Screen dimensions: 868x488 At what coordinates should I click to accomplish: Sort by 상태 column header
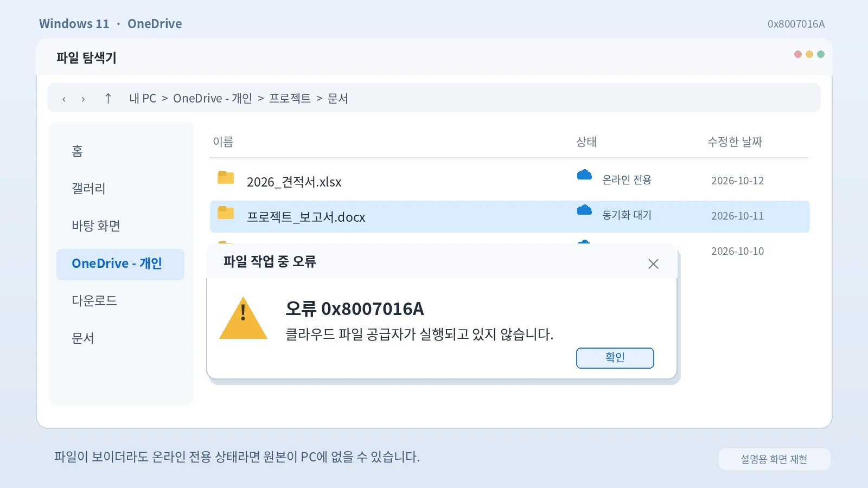pyautogui.click(x=586, y=142)
